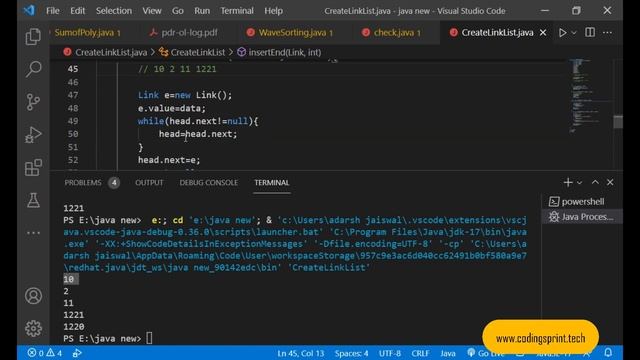Open notifications via the bell icon
The width and height of the screenshot is (640, 360).
click(608, 353)
